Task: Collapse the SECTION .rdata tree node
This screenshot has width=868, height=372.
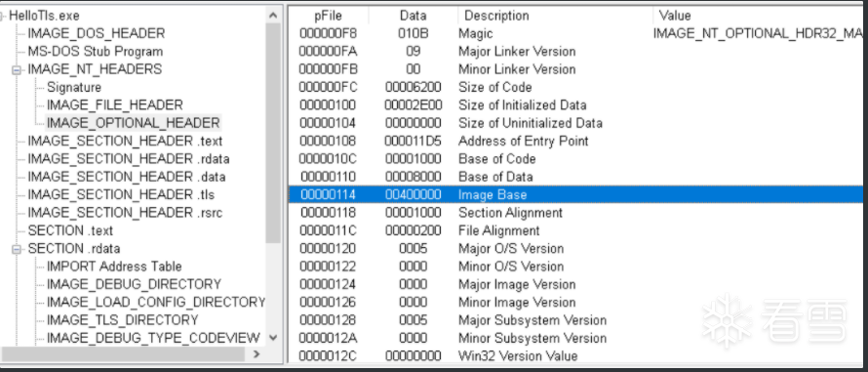Action: (17, 249)
